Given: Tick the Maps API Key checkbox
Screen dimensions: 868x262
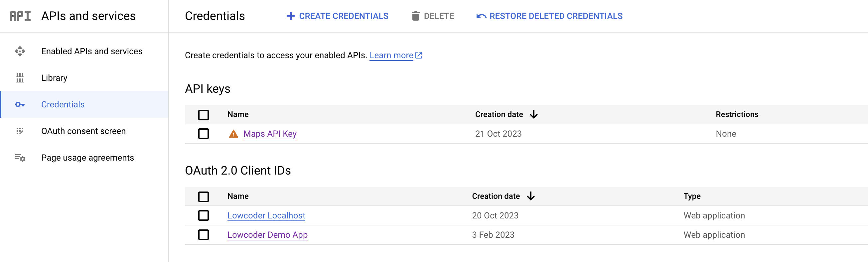Looking at the screenshot, I should click(203, 134).
